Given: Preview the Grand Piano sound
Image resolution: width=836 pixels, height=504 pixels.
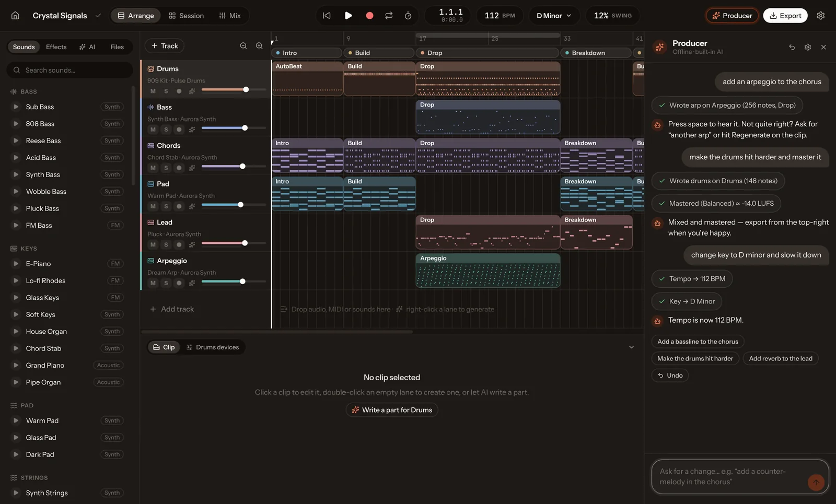Looking at the screenshot, I should 16,366.
